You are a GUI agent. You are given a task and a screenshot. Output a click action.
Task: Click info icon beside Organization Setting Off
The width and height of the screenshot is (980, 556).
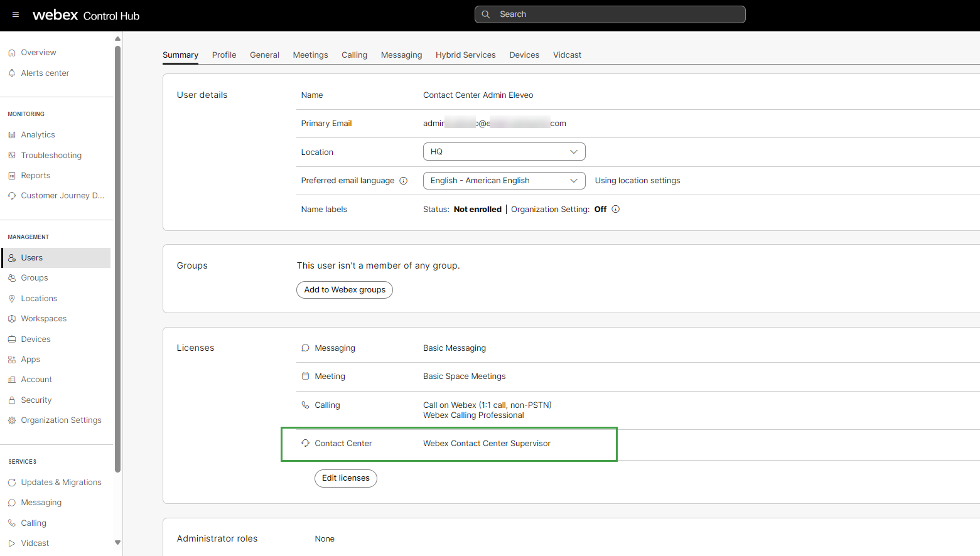tap(616, 210)
